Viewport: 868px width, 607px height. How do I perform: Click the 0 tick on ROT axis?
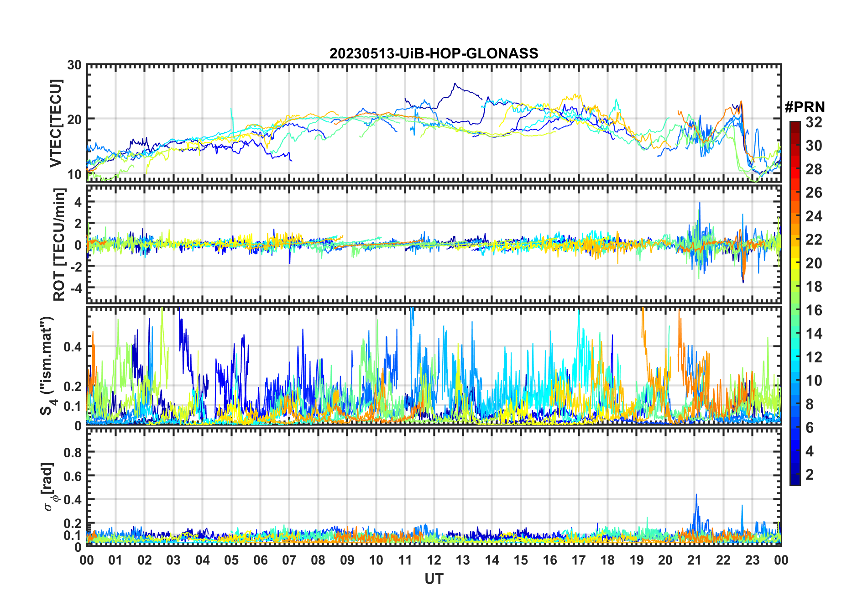(x=78, y=245)
